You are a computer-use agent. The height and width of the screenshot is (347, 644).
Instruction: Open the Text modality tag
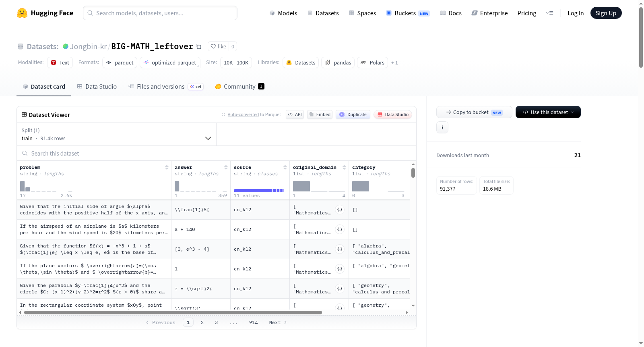(60, 62)
